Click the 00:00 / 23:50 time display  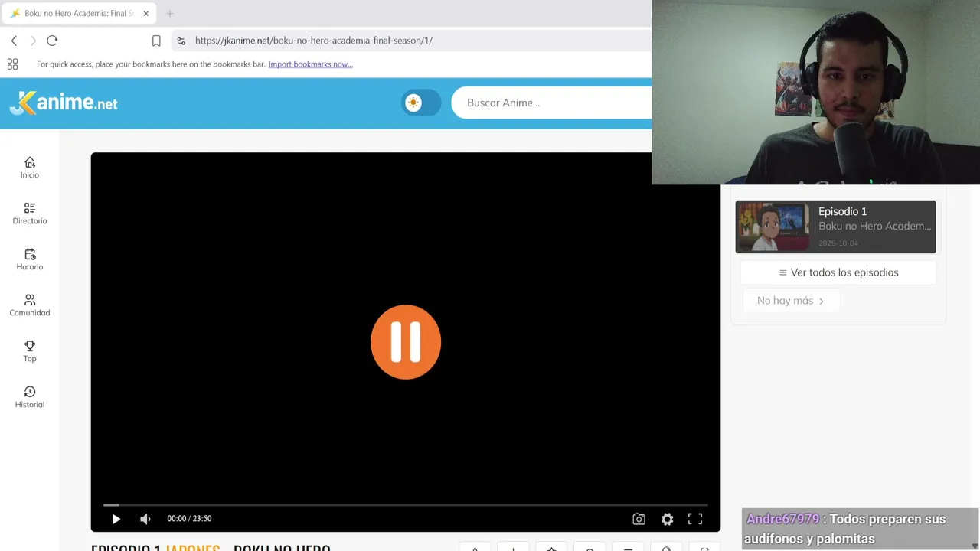click(x=189, y=519)
